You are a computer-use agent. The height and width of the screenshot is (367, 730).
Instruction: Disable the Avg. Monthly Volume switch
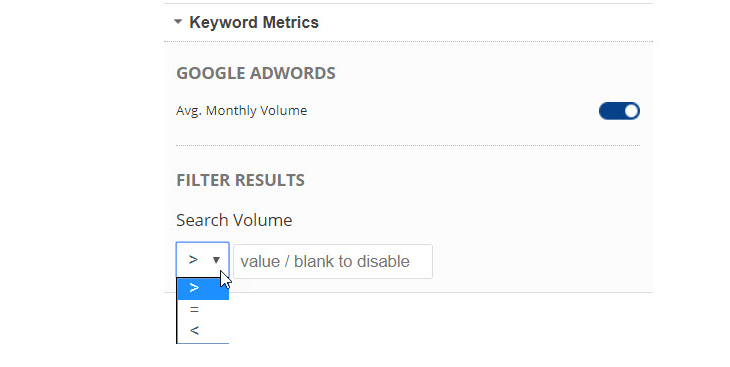[619, 111]
